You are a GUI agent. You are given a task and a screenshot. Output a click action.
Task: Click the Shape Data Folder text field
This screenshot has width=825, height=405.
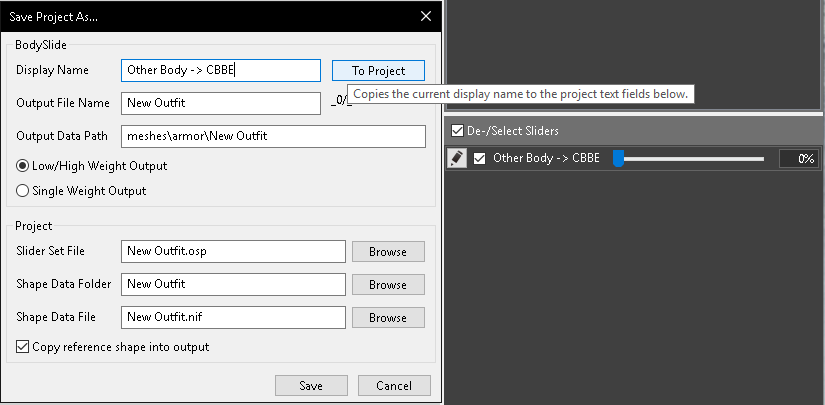[x=232, y=285]
